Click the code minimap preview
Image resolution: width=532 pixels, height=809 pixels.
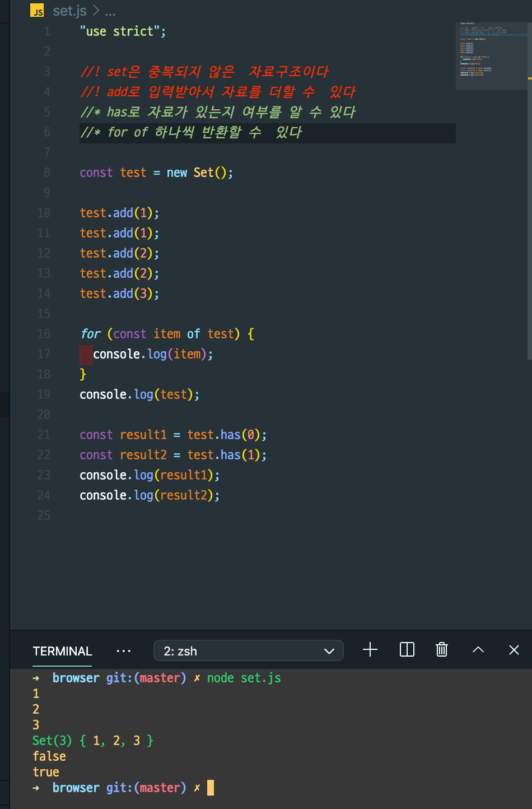(492, 56)
